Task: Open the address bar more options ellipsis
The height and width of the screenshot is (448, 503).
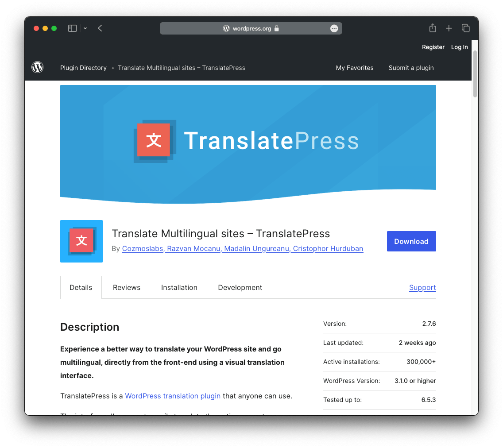Action: click(334, 28)
